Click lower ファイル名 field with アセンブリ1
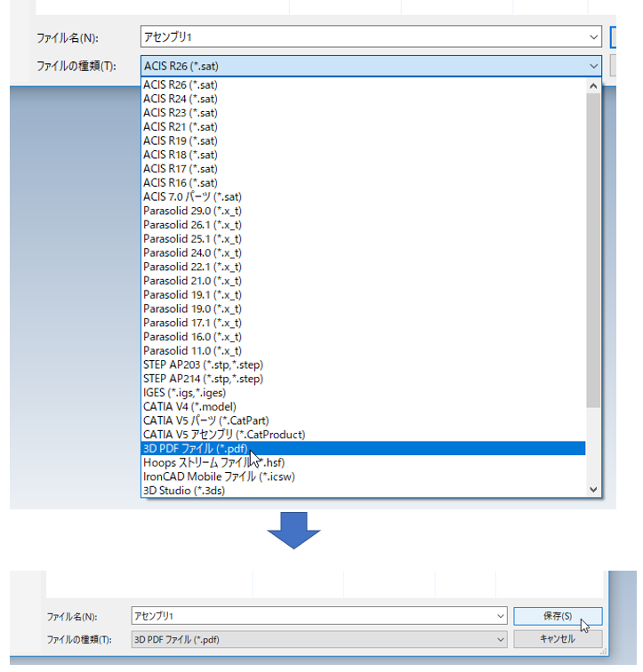 point(319,616)
